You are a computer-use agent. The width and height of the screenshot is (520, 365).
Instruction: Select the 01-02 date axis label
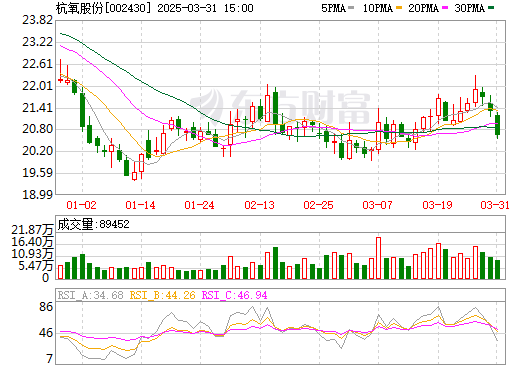pos(81,205)
